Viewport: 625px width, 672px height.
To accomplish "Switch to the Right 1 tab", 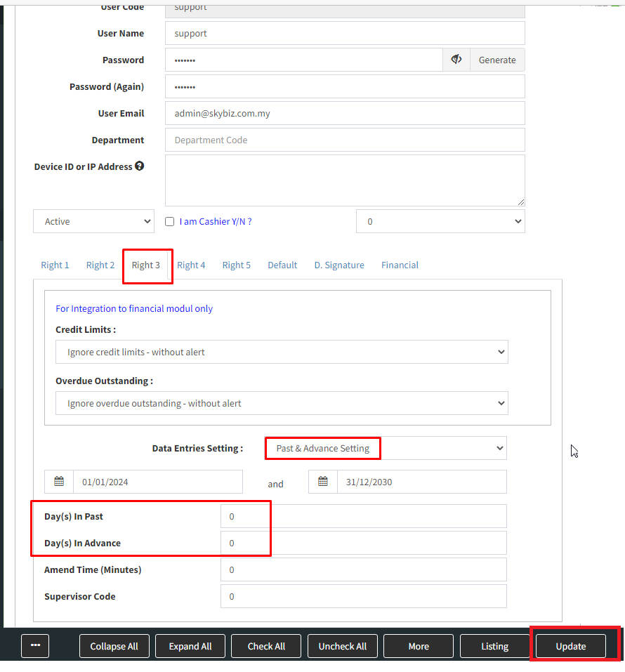I will click(x=55, y=265).
